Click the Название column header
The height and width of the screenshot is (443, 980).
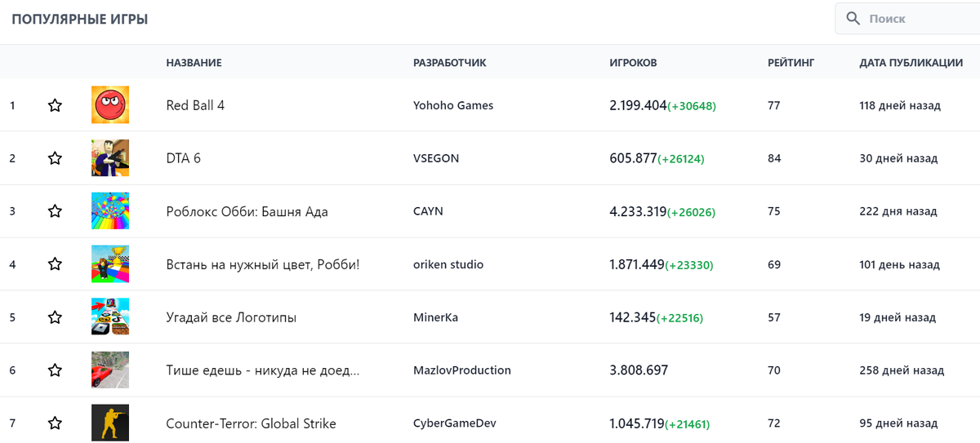point(194,63)
